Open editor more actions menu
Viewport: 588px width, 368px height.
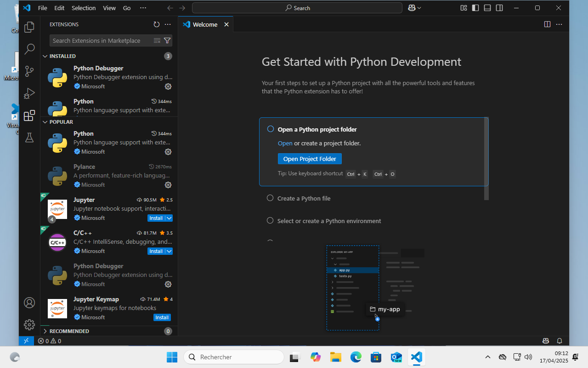click(559, 24)
